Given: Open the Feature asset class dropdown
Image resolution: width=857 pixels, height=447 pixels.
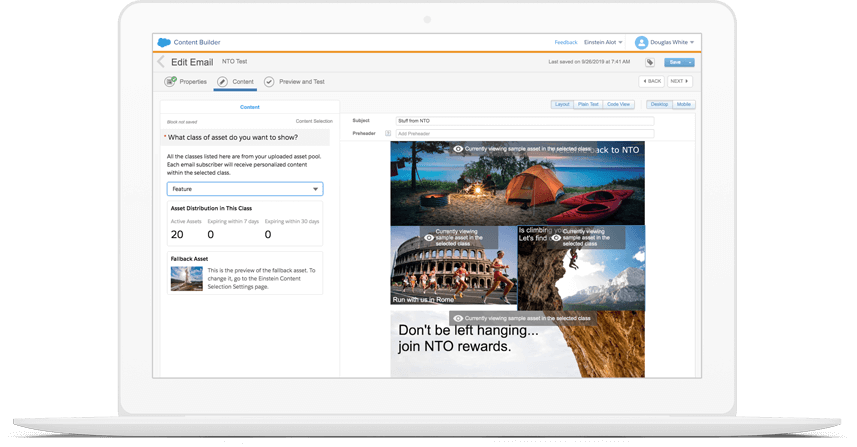Looking at the screenshot, I should point(245,188).
